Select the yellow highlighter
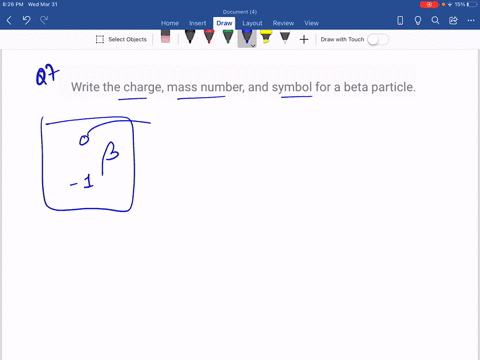 tap(266, 37)
